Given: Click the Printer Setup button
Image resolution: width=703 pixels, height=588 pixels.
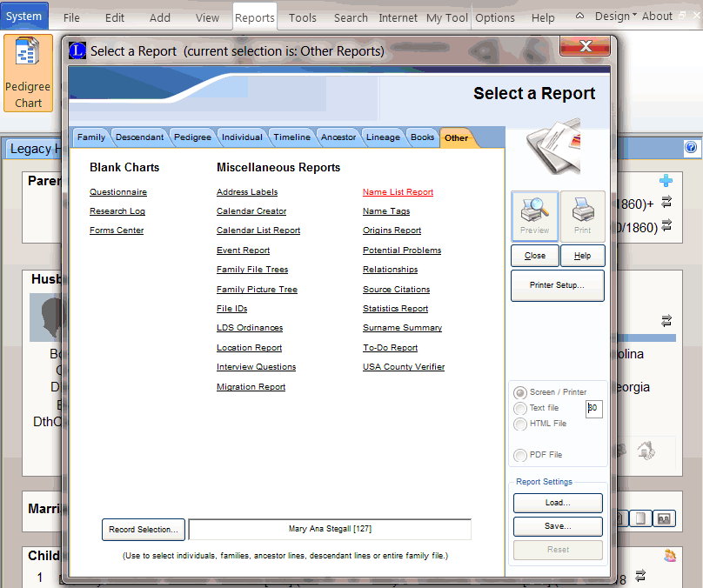Looking at the screenshot, I should (557, 285).
